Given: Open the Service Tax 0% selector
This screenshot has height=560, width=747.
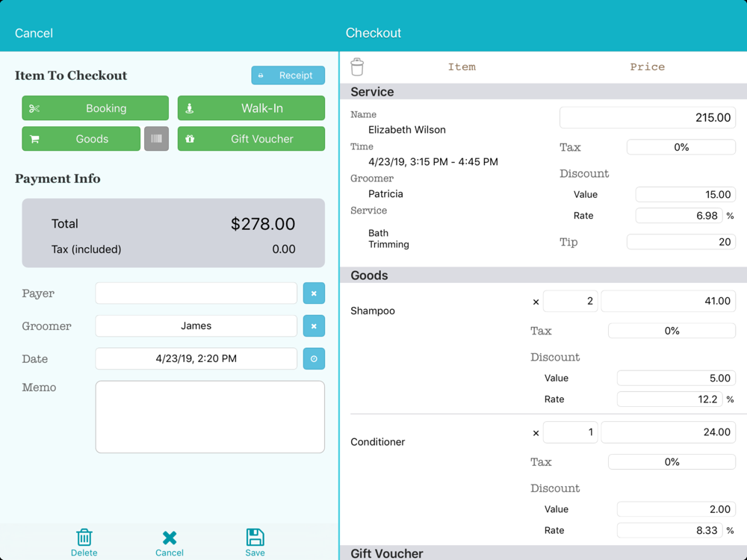Looking at the screenshot, I should click(681, 147).
